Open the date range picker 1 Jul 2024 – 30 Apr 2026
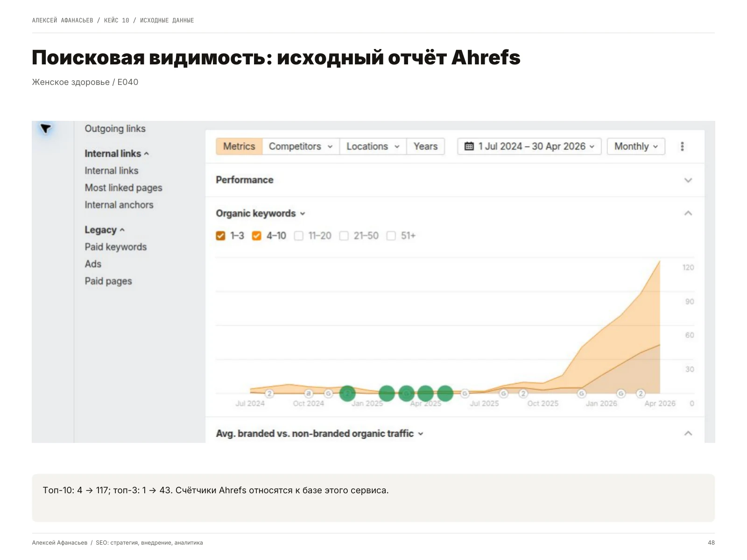 (x=529, y=147)
